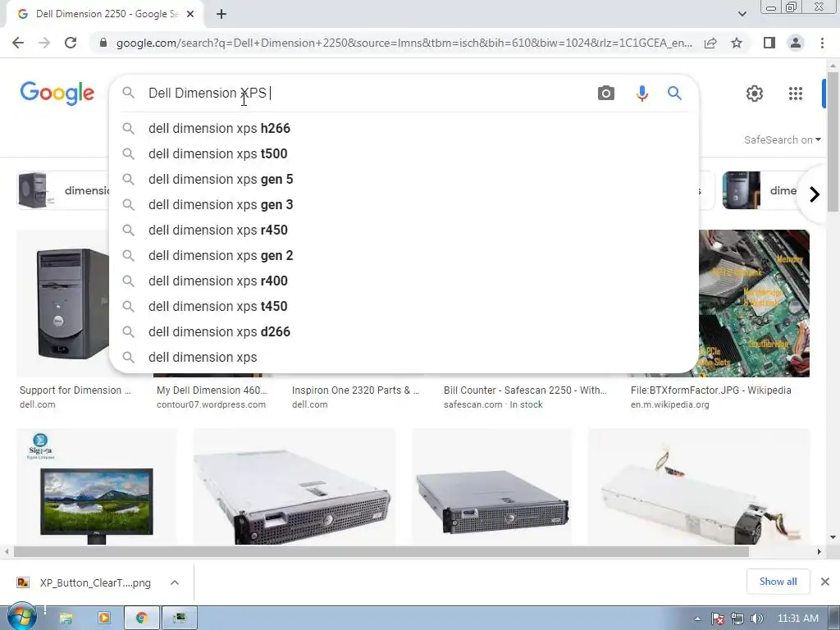Open the Sigma monitor image thumbnail
The image size is (840, 630).
tap(97, 486)
